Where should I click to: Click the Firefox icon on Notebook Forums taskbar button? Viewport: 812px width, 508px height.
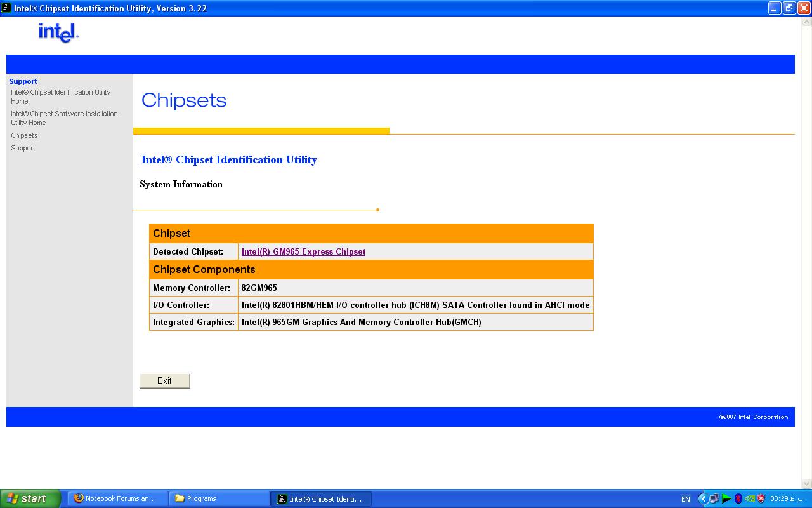click(x=79, y=498)
